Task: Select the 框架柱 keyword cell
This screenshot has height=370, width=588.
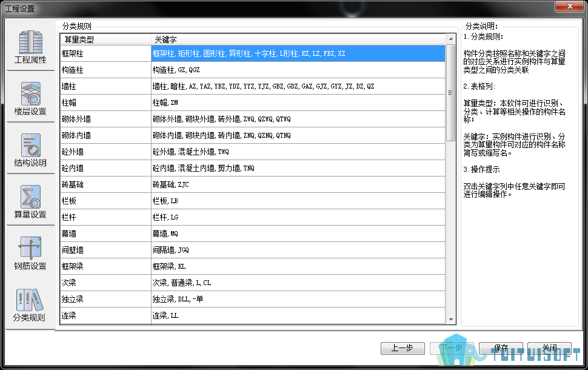Action: click(x=298, y=54)
